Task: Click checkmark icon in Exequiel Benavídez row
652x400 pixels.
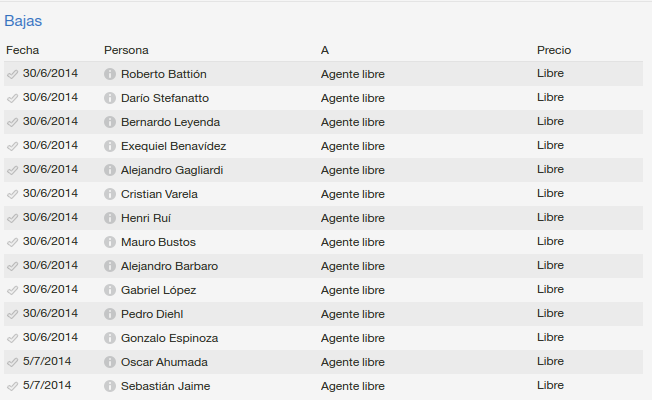Action: click(x=12, y=146)
